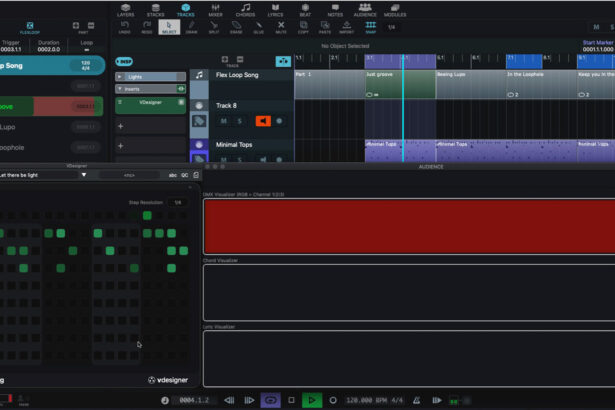Click the Undo tool icon
This screenshot has height=410, width=615.
(x=125, y=27)
